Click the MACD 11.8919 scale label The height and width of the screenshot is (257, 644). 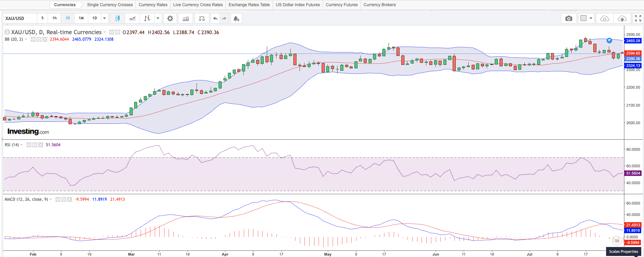coord(633,230)
